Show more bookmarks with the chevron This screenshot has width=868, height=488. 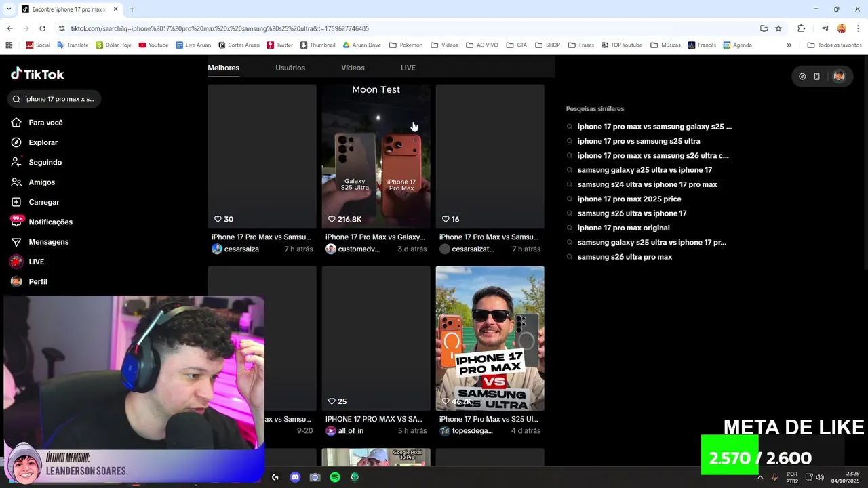point(789,45)
